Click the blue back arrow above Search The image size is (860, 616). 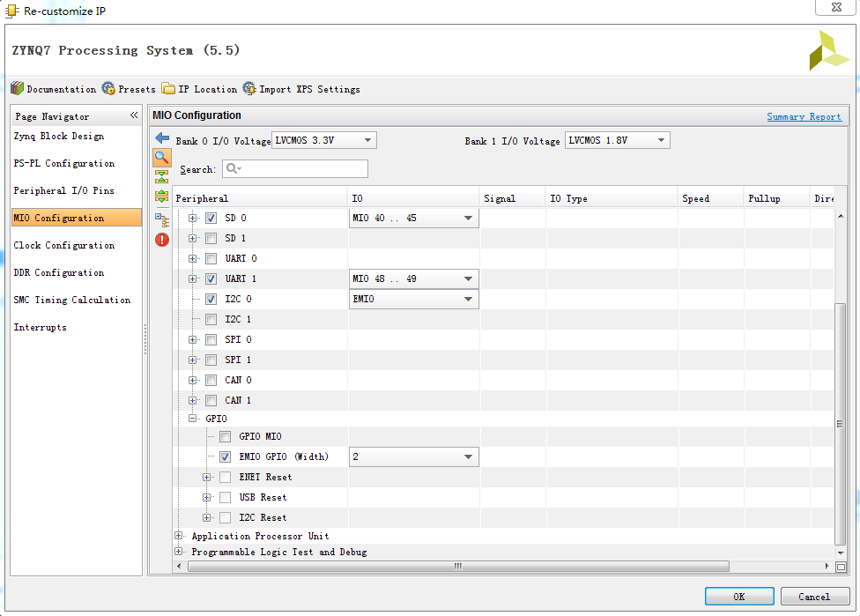coord(161,137)
